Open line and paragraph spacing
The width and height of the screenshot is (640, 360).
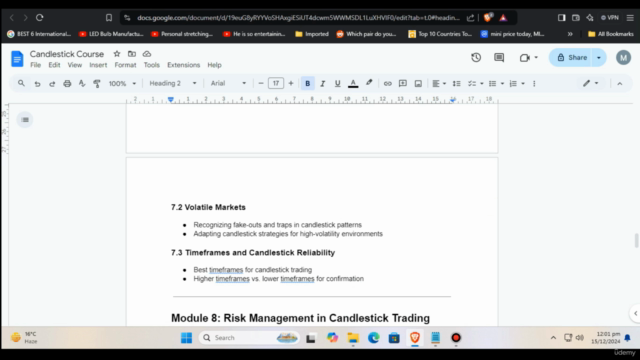(456, 84)
